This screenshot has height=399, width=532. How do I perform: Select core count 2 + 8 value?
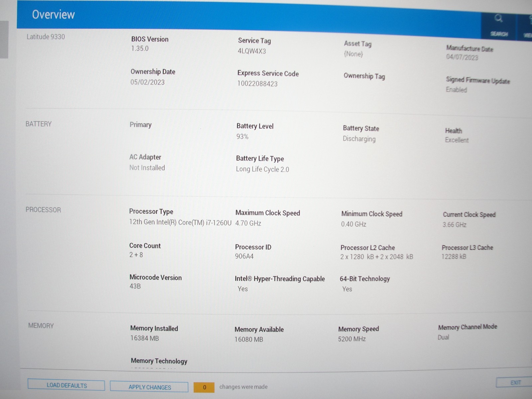[x=136, y=255]
